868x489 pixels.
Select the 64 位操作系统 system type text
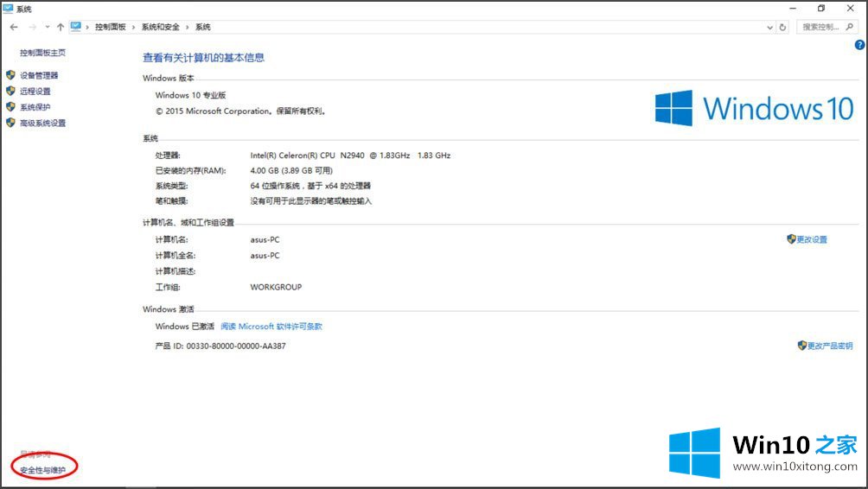310,186
